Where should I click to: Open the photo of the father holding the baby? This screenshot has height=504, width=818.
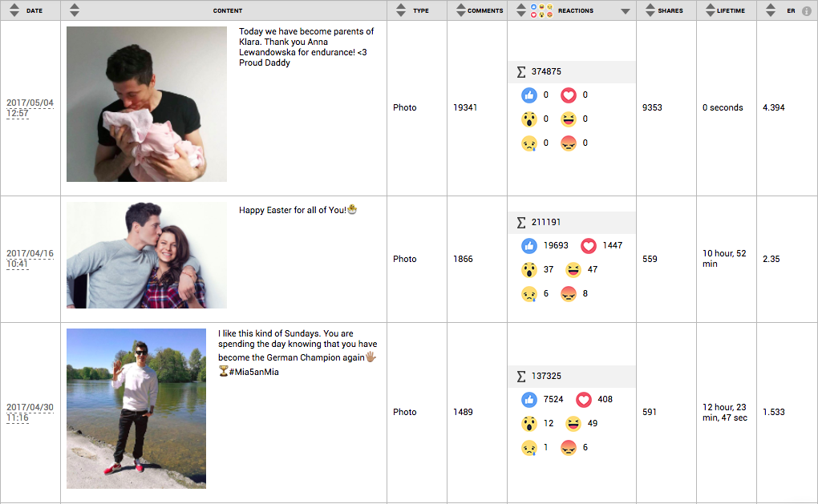[147, 104]
